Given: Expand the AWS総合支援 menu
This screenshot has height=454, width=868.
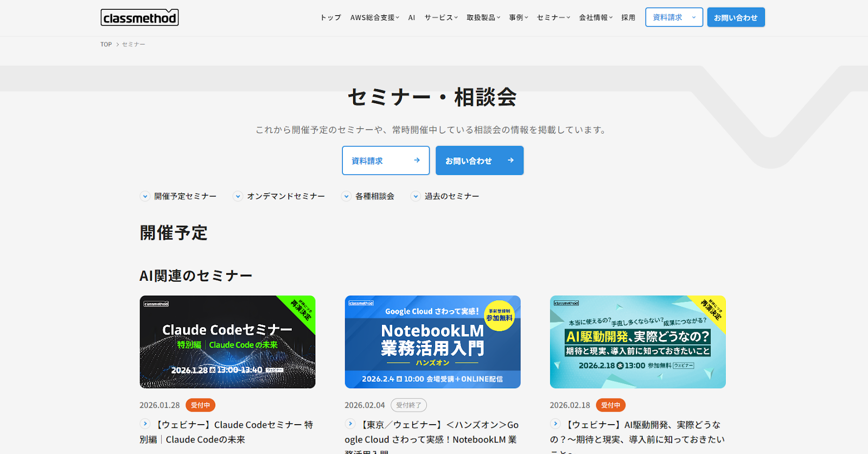Looking at the screenshot, I should click(x=375, y=17).
